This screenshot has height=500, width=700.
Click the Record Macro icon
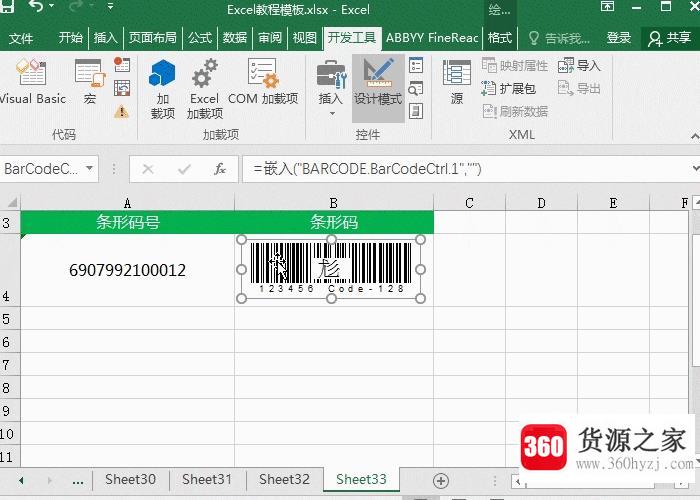121,65
